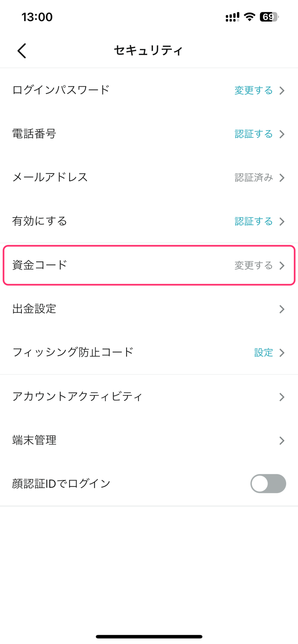
Task: Click chevron beside アカウントアクティビティ
Action: (282, 397)
